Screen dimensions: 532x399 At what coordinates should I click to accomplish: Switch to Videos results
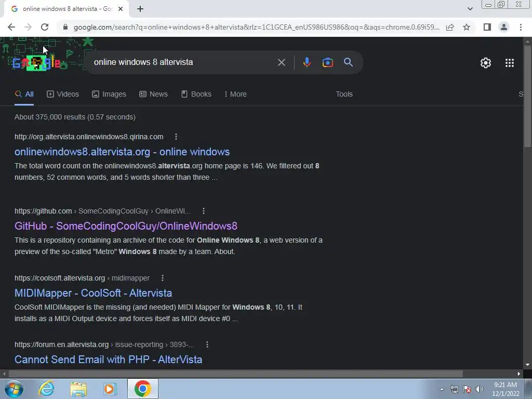click(63, 95)
